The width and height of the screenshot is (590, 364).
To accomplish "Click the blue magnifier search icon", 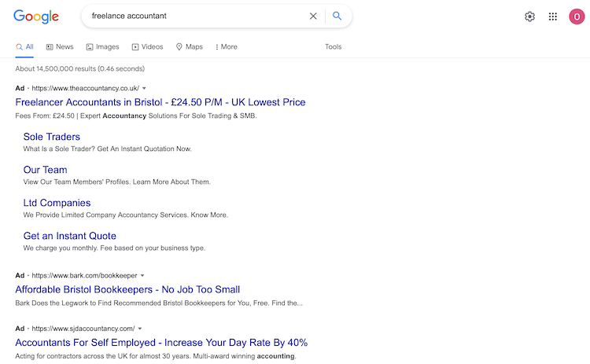I will (337, 16).
